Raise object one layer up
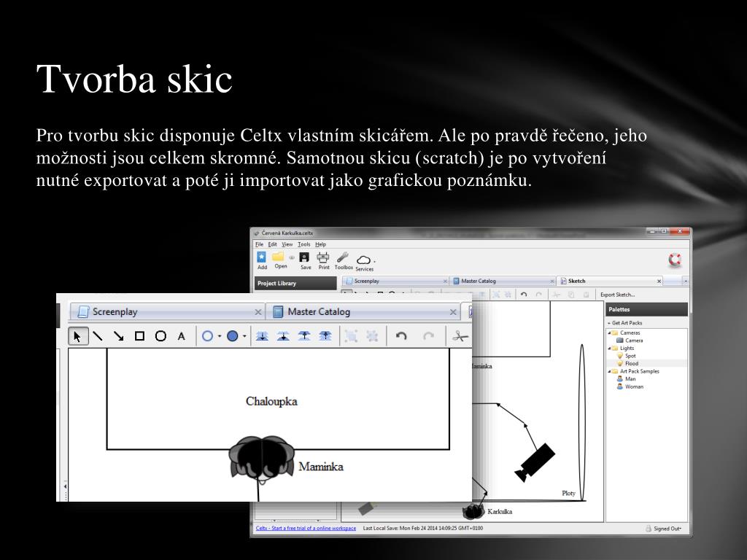 coord(304,336)
